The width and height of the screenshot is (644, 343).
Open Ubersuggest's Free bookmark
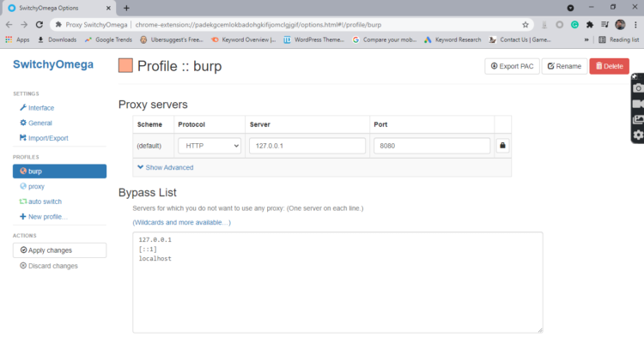(x=172, y=39)
